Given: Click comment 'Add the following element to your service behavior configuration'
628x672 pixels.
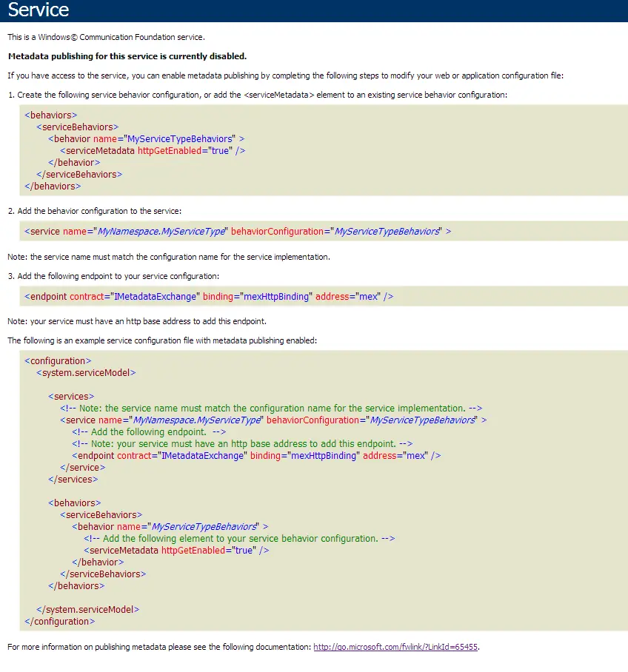Looking at the screenshot, I should click(x=239, y=538).
